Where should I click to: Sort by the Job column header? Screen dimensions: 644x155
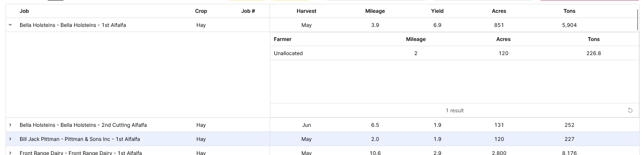24,11
